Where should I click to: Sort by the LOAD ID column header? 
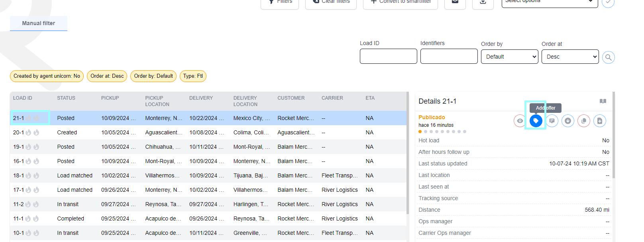point(23,98)
